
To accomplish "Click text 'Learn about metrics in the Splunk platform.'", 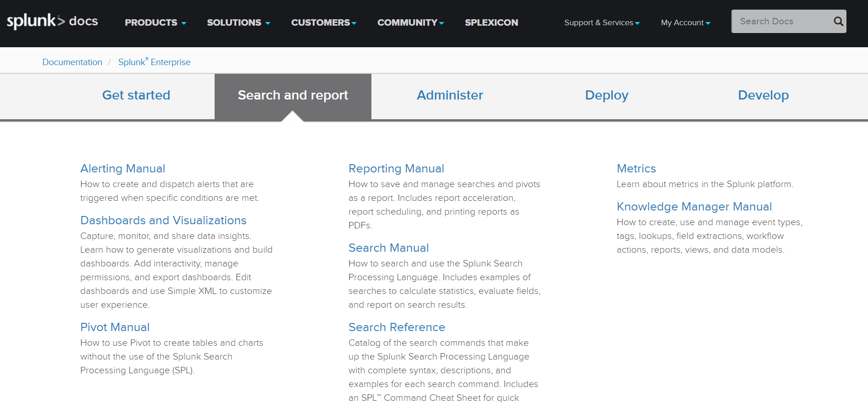I will pyautogui.click(x=705, y=184).
